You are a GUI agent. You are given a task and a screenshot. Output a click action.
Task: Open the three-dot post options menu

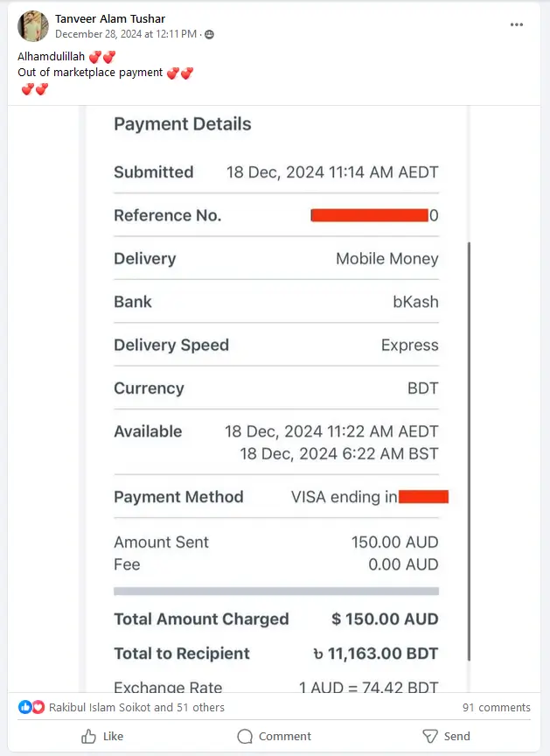tap(517, 24)
